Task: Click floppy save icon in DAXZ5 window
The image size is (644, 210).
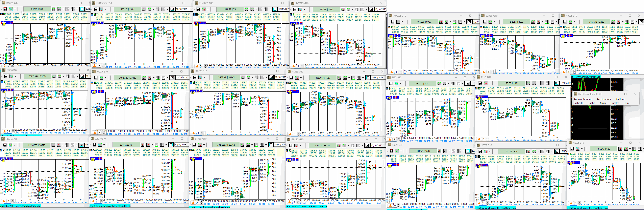Action: pos(5,9)
